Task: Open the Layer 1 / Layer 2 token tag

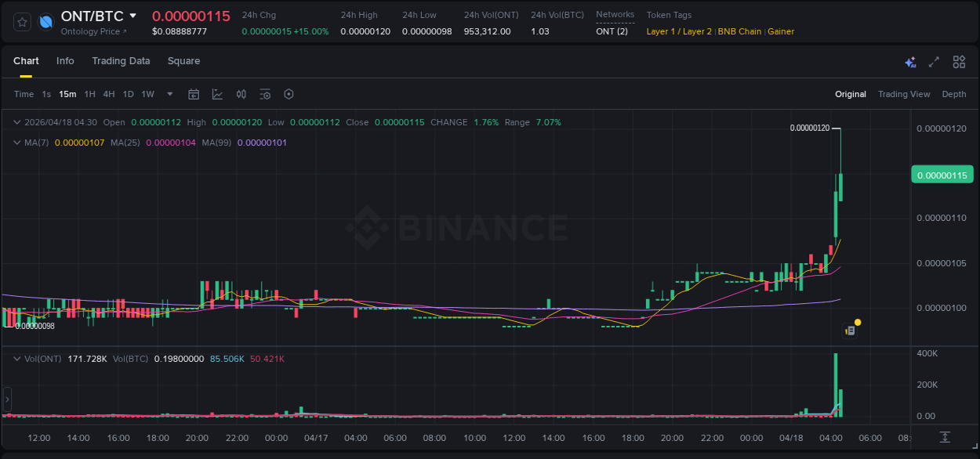Action: [x=680, y=31]
